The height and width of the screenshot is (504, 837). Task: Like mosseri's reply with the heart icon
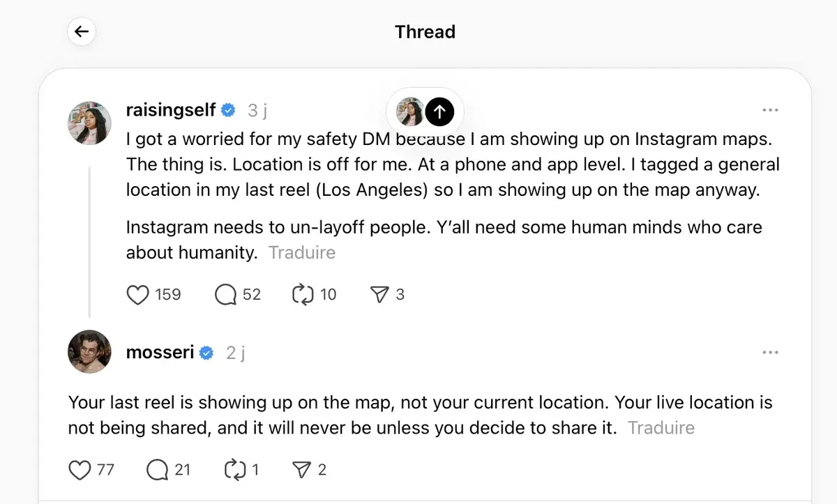point(80,470)
